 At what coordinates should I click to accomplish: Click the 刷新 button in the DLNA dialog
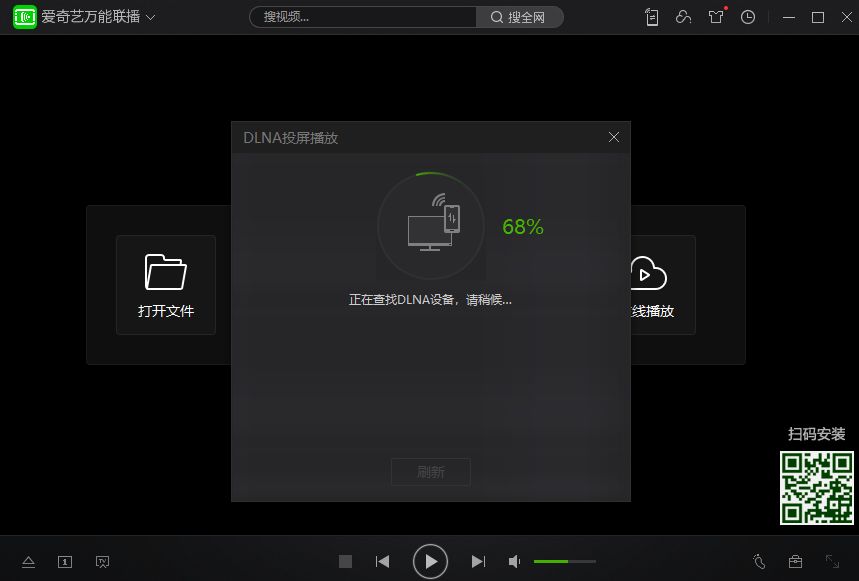[430, 471]
